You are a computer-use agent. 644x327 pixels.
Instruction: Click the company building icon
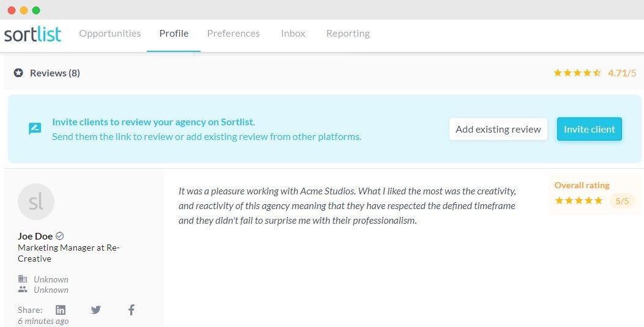23,279
